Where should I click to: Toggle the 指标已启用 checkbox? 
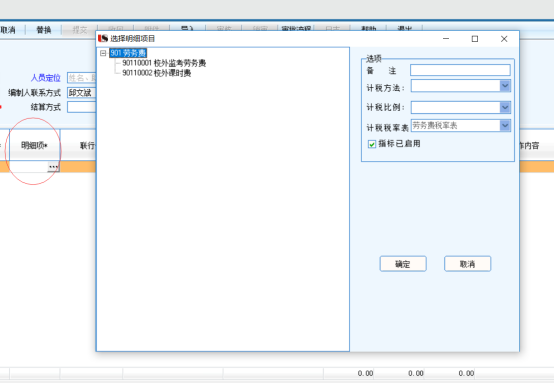click(372, 144)
